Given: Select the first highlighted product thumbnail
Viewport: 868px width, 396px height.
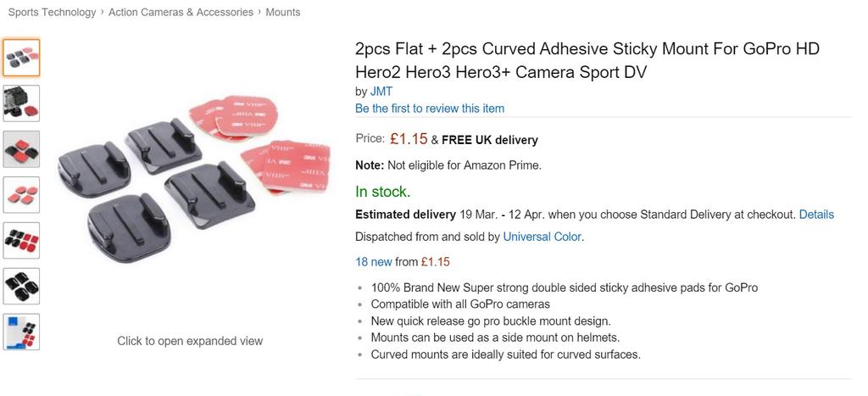Looking at the screenshot, I should point(20,58).
